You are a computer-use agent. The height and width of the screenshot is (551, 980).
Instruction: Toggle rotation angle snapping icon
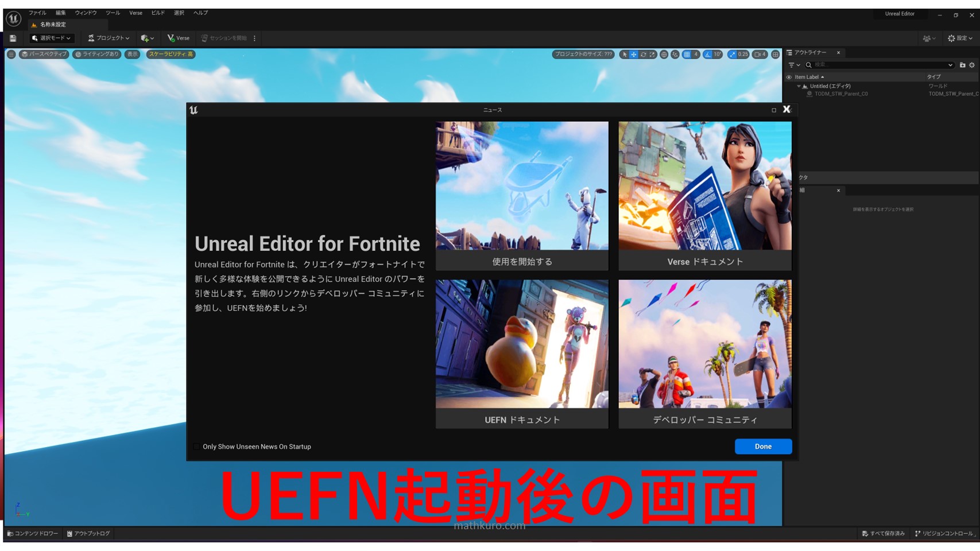708,55
